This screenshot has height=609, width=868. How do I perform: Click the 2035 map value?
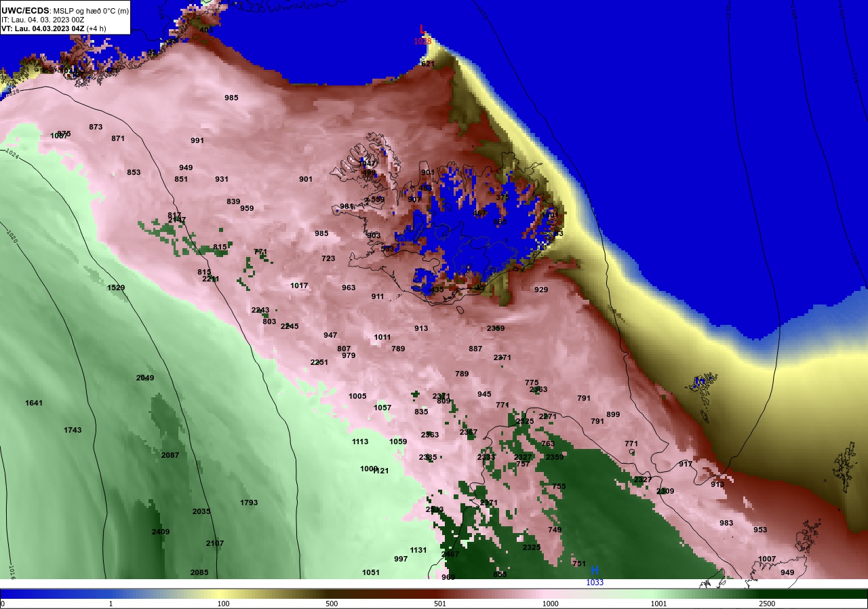pos(201,511)
